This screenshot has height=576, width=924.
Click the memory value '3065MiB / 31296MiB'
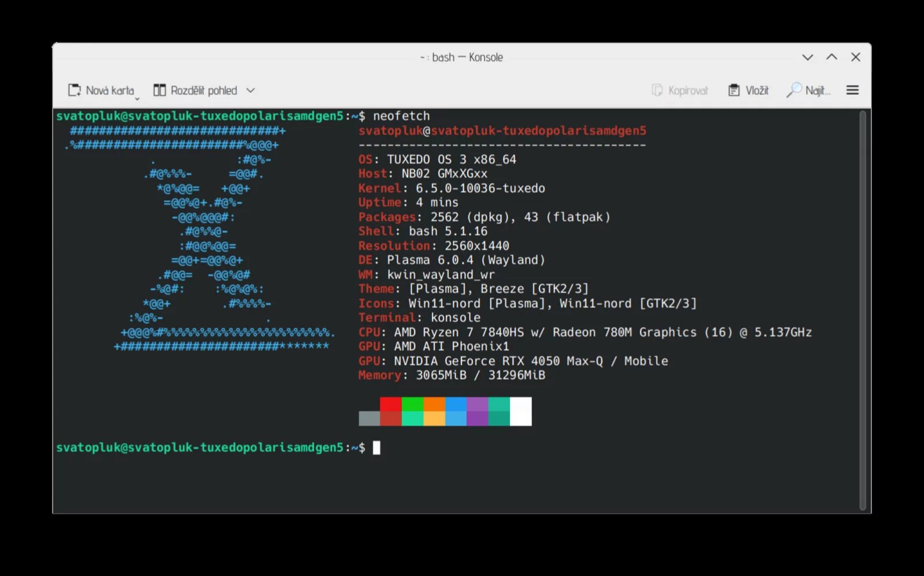[x=480, y=376]
